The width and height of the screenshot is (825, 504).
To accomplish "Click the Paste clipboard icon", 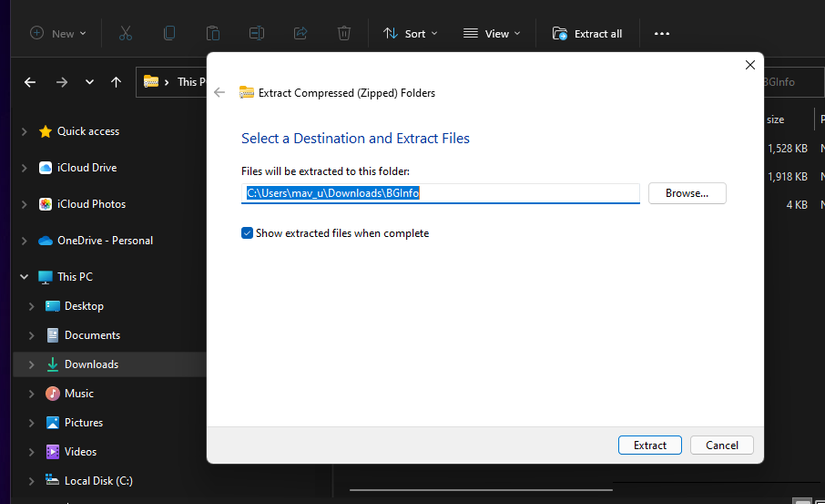I will click(x=213, y=34).
